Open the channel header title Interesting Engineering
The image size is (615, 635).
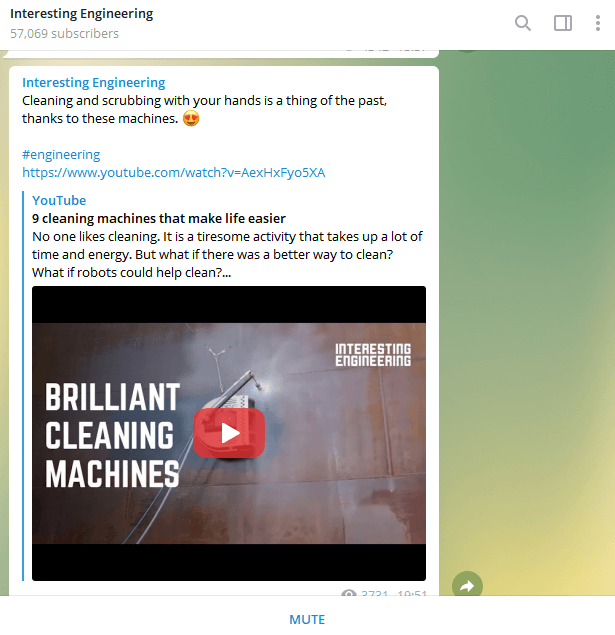81,13
